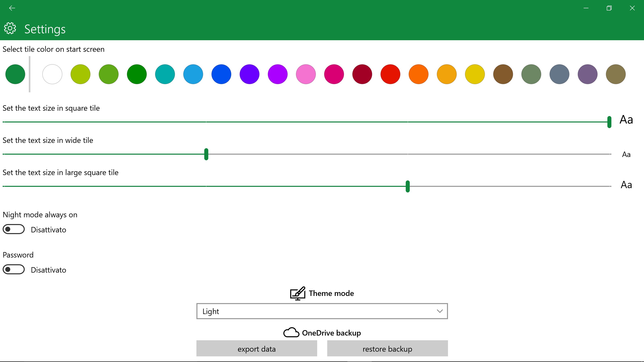Image resolution: width=644 pixels, height=362 pixels.
Task: Click the currently selected green tile color circle
Action: (x=15, y=74)
